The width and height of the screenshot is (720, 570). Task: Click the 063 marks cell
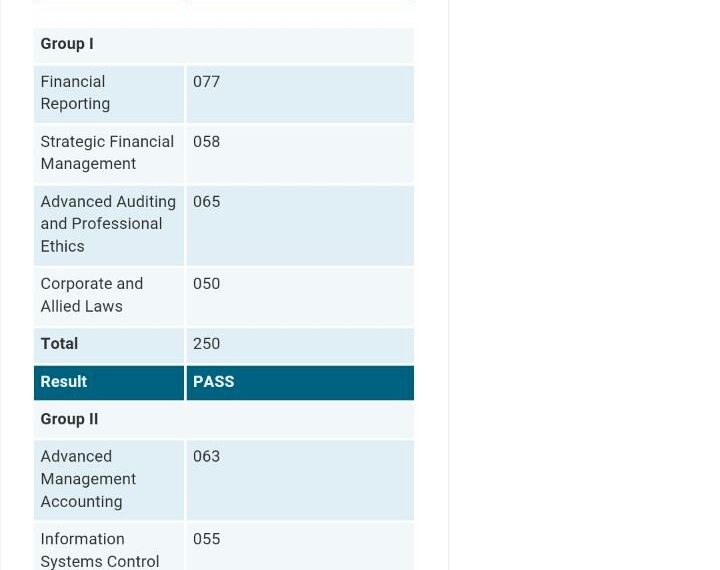300,480
